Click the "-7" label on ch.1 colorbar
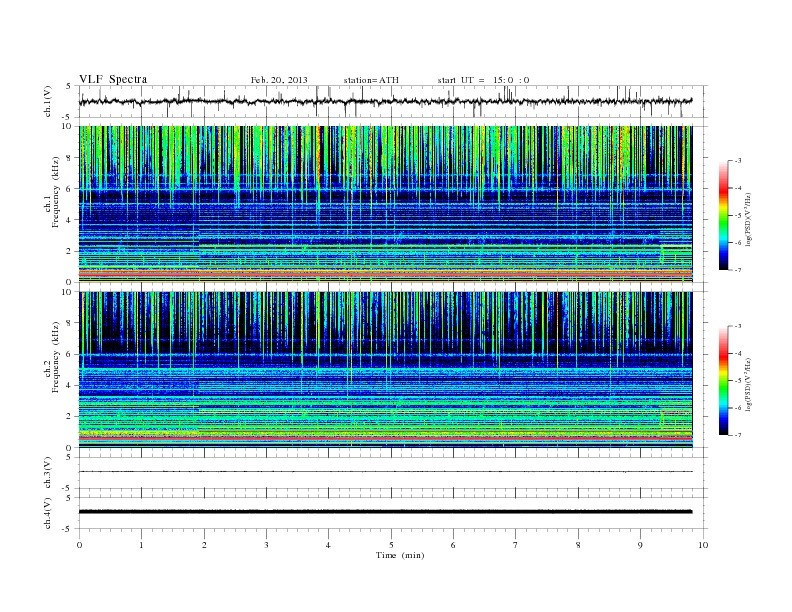792x612 pixels. (738, 270)
